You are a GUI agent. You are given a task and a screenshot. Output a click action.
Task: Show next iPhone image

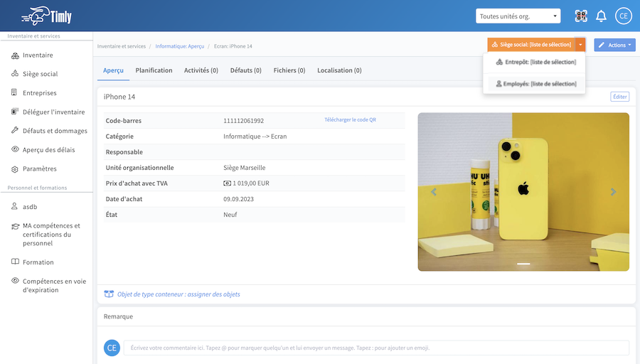click(613, 192)
